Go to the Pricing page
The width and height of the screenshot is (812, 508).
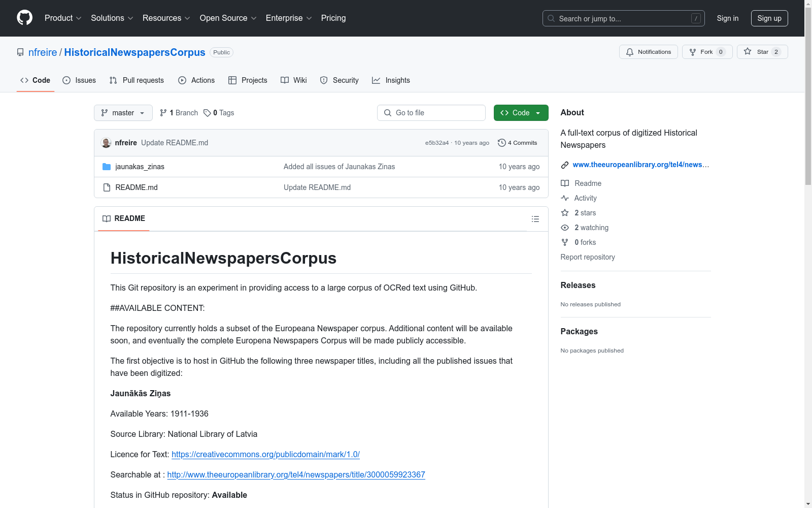333,18
